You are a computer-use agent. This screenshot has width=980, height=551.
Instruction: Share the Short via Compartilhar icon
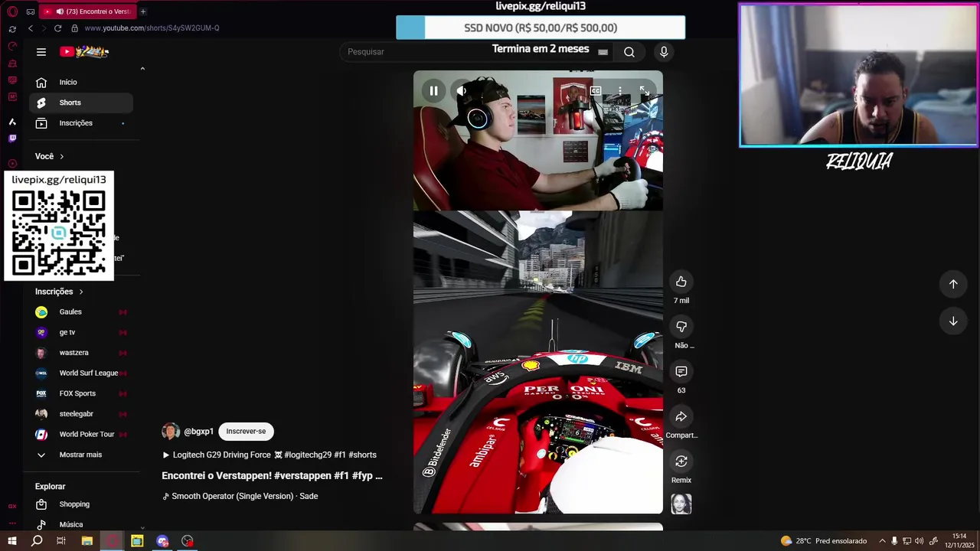[x=681, y=416]
